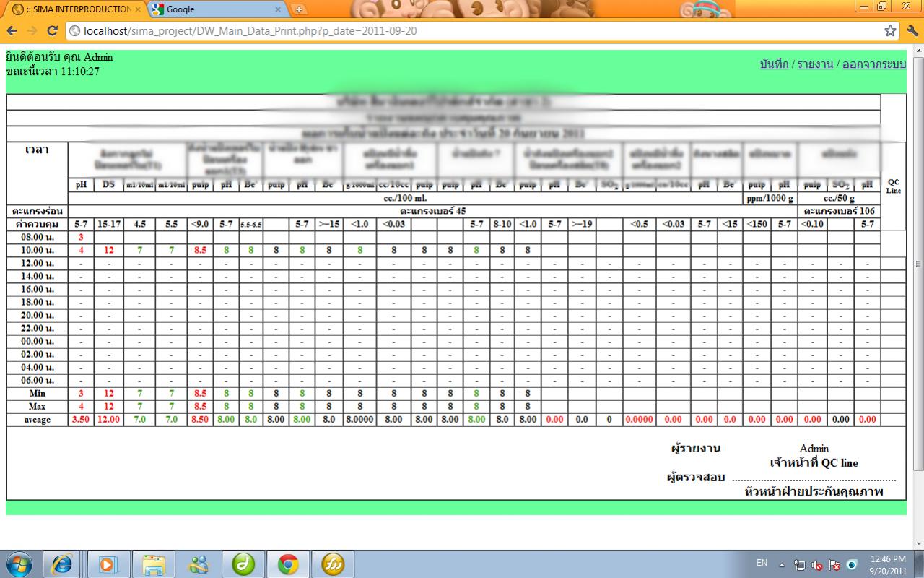Click the average value 8.0000

[359, 420]
